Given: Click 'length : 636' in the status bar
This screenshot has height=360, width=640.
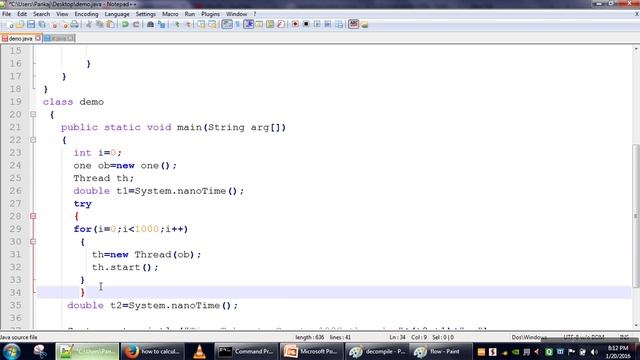Looking at the screenshot, I should coord(310,338).
